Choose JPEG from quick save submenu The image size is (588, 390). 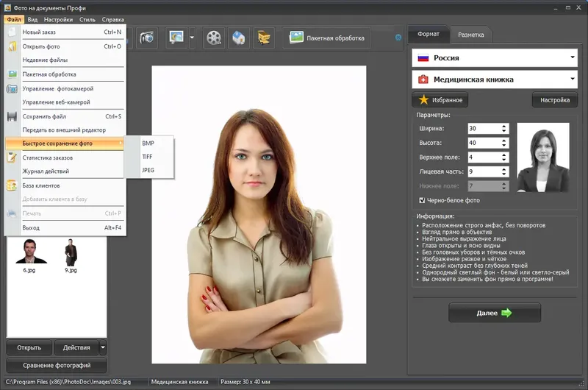click(x=148, y=170)
